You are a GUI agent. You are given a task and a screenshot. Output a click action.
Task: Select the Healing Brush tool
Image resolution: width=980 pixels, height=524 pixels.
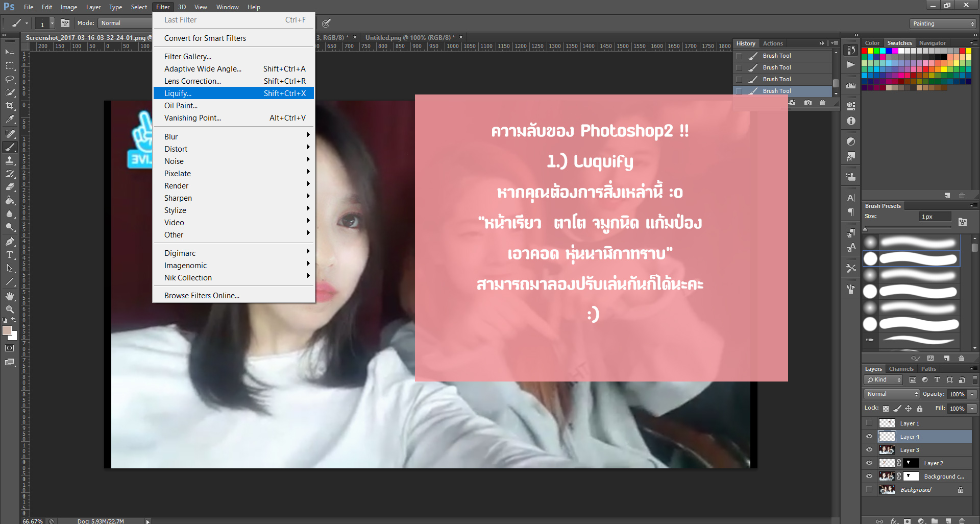click(10, 134)
